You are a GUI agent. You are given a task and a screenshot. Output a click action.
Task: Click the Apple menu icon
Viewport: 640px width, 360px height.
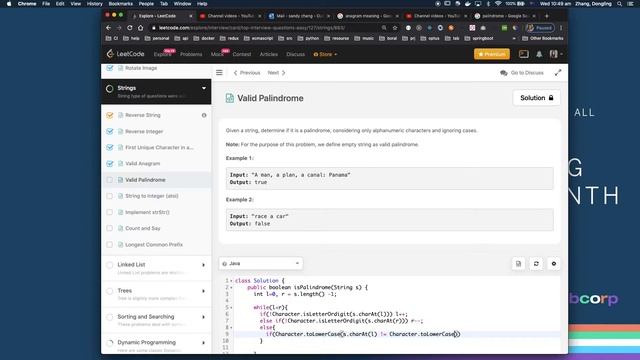tap(9, 4)
